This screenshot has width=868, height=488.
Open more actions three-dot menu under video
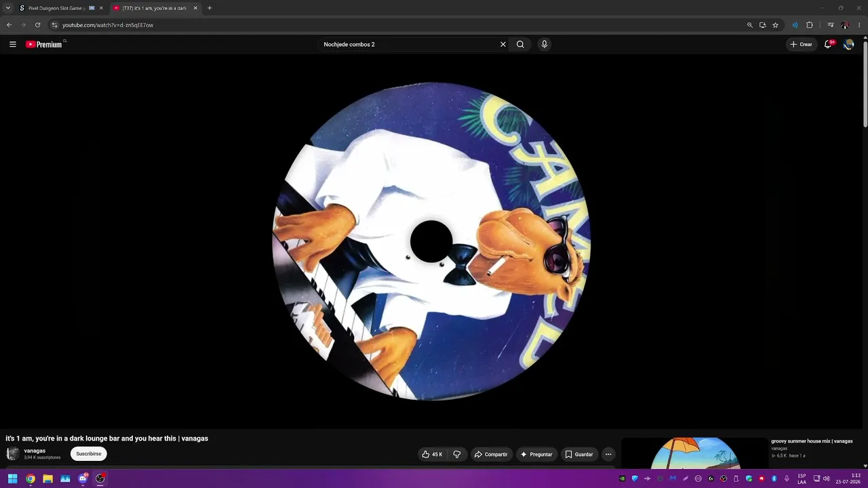608,454
